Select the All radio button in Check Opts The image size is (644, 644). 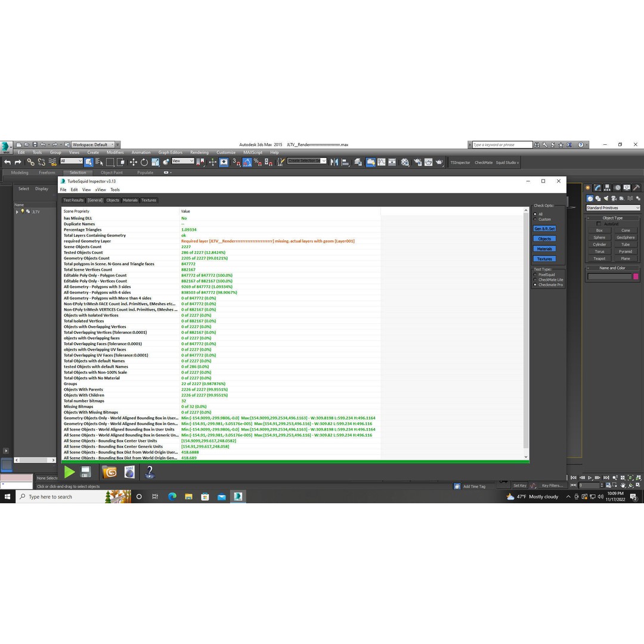535,214
